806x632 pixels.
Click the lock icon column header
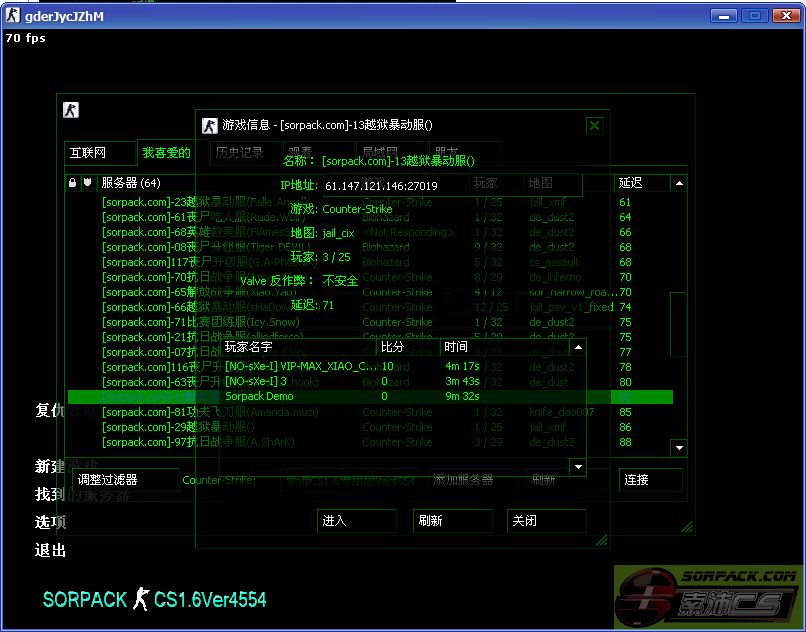click(72, 183)
